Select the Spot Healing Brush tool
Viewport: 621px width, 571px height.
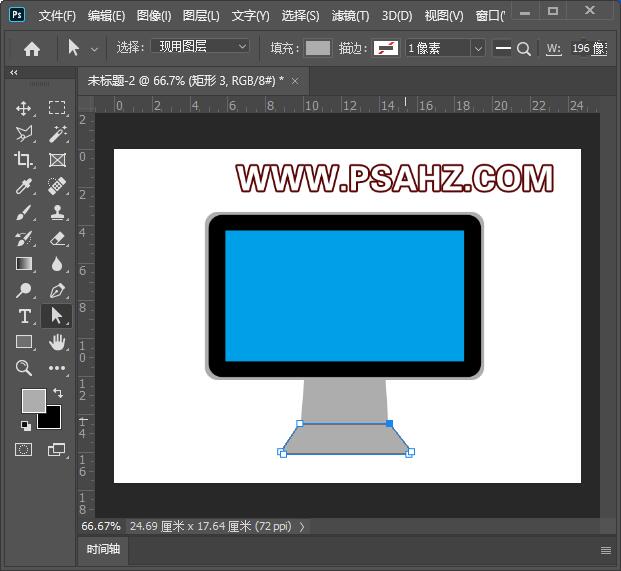click(57, 186)
